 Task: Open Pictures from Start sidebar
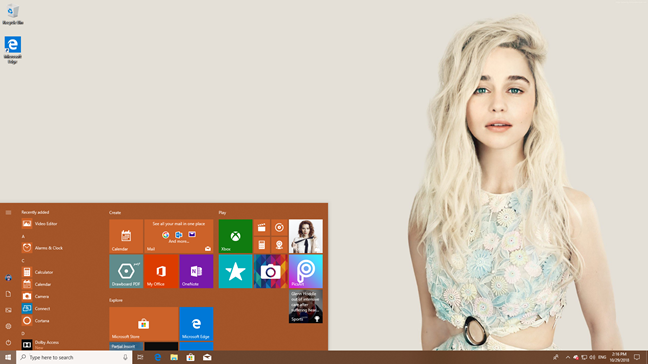[8, 310]
